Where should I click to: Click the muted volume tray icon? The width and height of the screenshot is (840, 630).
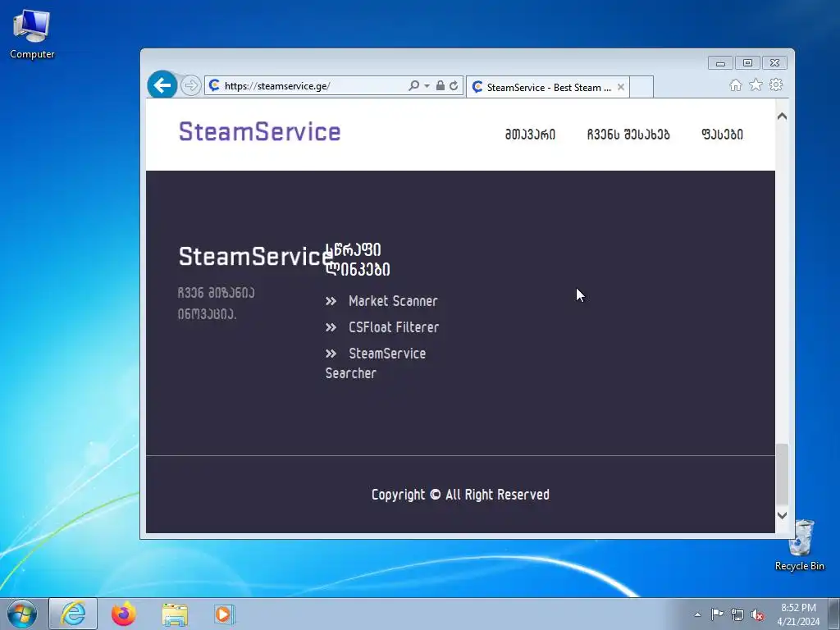click(757, 614)
